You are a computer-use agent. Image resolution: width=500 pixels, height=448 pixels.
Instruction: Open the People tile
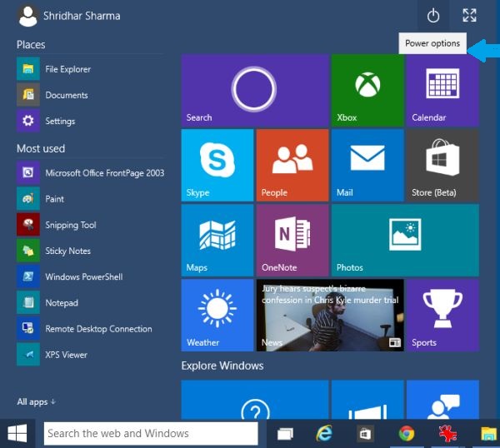point(292,165)
